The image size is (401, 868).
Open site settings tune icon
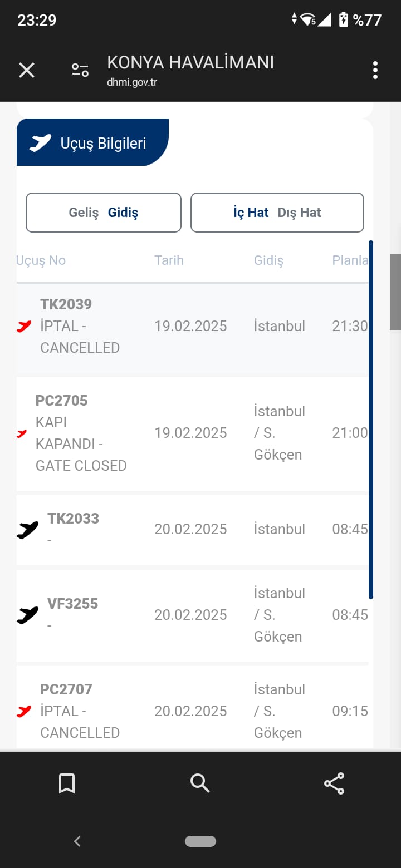pyautogui.click(x=80, y=71)
